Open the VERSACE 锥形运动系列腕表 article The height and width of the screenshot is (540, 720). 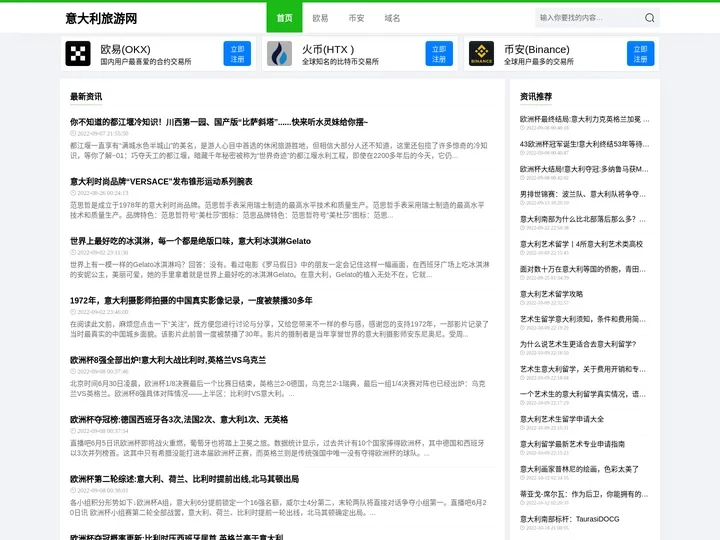click(161, 181)
